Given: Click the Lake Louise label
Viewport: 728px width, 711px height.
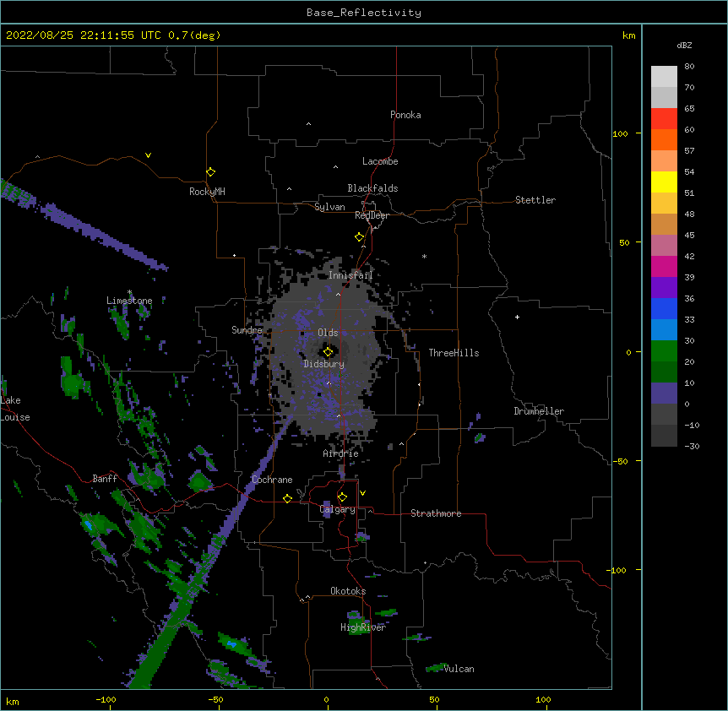Looking at the screenshot, I should 15,409.
